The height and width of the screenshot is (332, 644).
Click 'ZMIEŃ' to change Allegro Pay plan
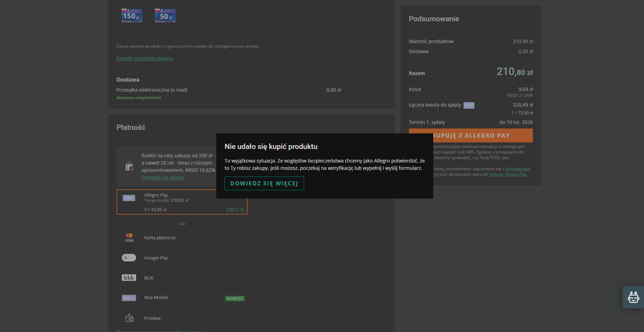click(235, 210)
